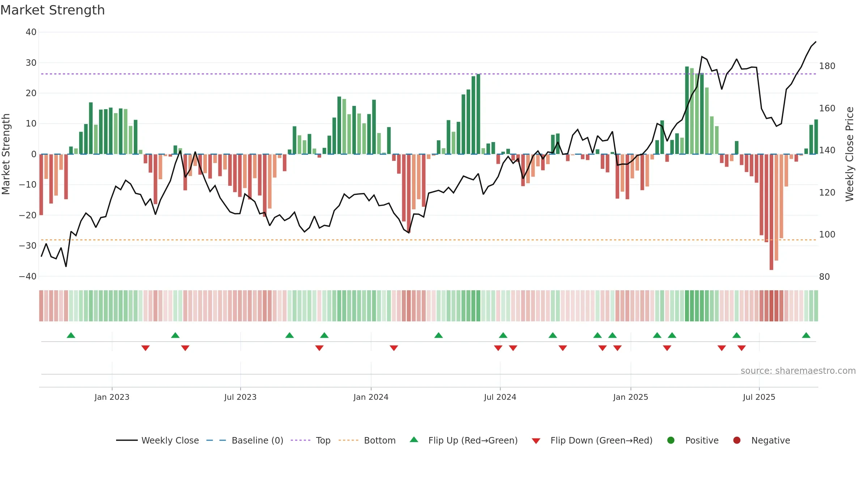Select the last red flip-down marker before Jul 2025
868x488 pixels.
(741, 348)
